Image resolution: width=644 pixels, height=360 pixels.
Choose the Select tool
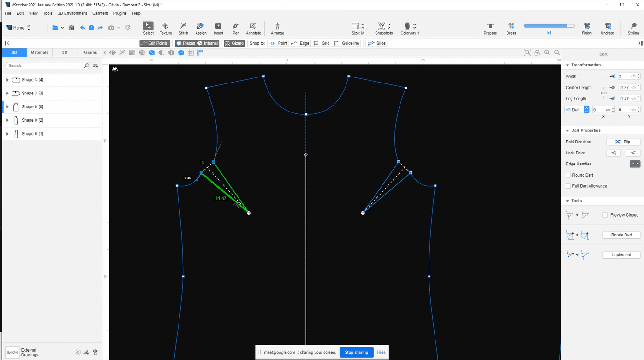[x=148, y=28]
